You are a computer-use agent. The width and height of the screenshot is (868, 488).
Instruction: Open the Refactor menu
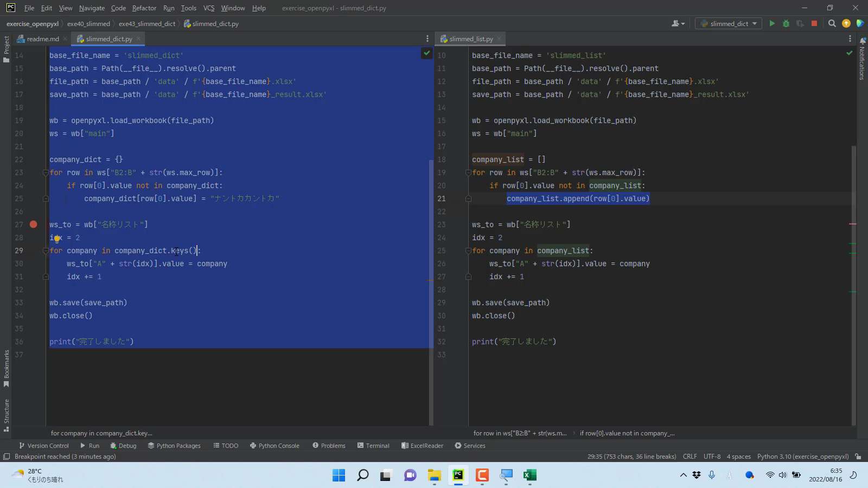(144, 8)
